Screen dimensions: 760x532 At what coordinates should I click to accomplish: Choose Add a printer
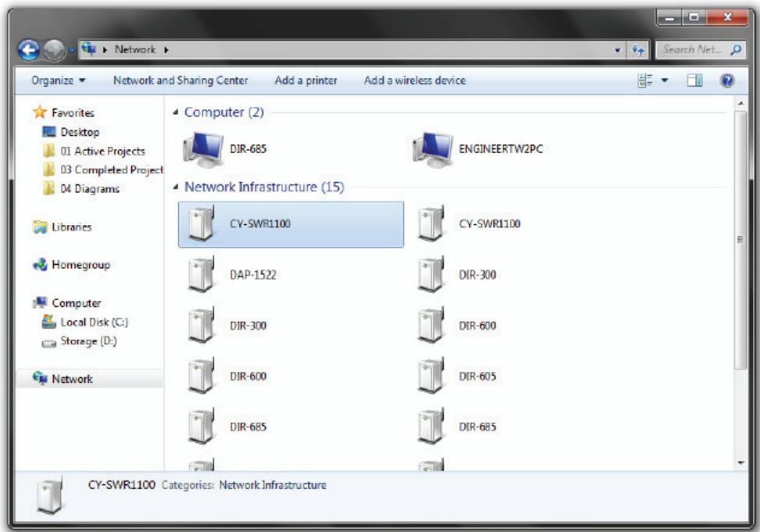[x=306, y=80]
